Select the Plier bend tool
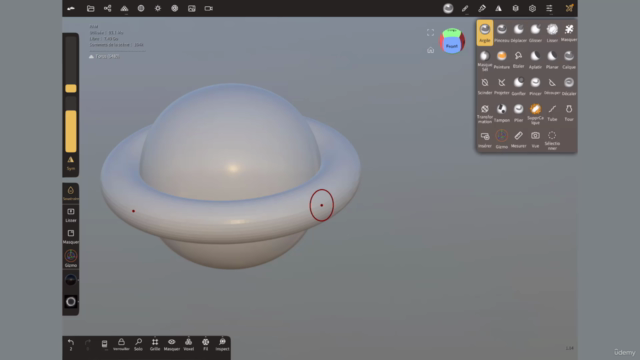640x360 pixels. [518, 113]
